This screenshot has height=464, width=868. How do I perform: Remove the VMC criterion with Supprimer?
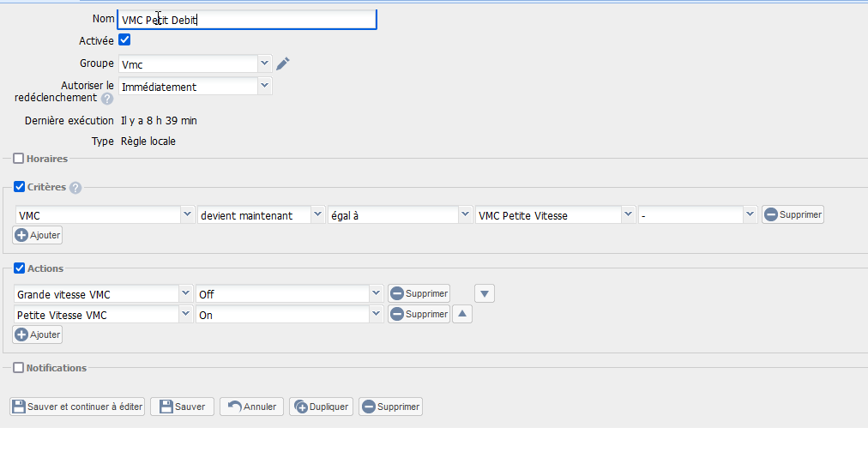(793, 215)
